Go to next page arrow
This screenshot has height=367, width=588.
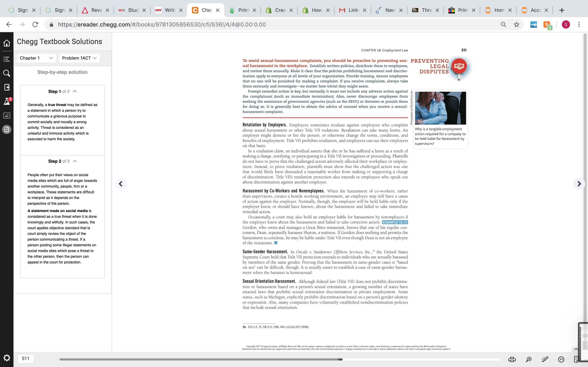click(x=579, y=184)
